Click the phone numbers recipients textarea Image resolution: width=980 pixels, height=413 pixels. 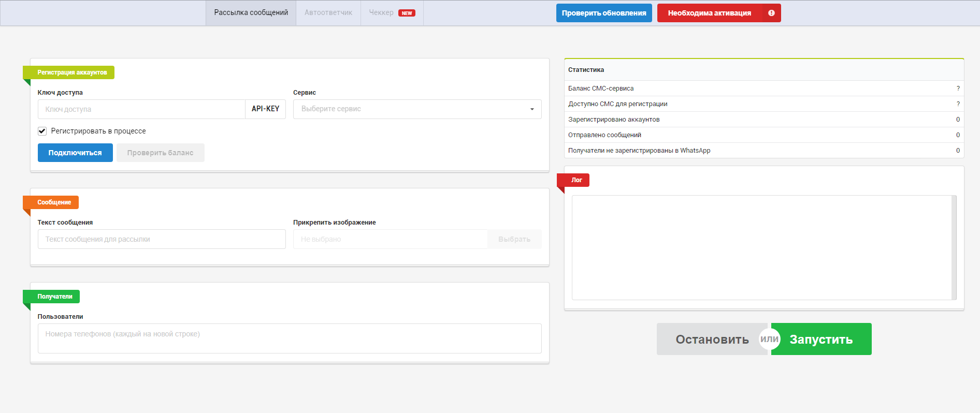[x=290, y=338]
